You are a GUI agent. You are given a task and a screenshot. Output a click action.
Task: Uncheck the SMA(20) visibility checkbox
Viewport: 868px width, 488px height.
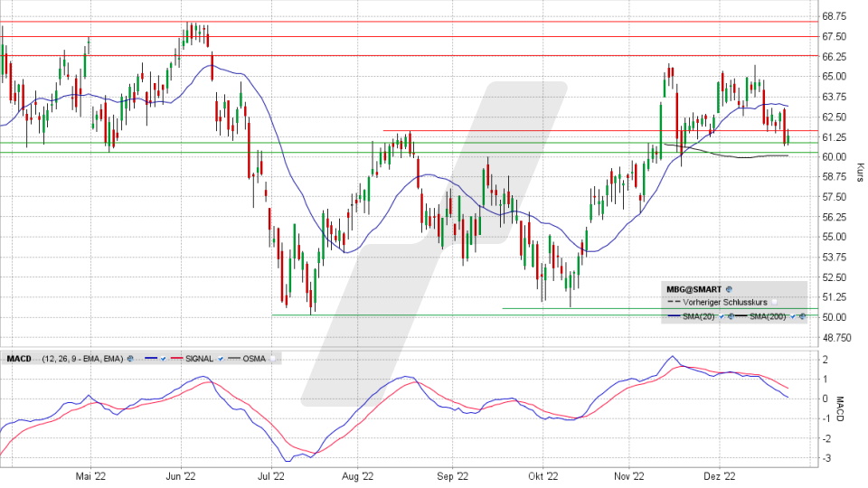click(x=722, y=316)
